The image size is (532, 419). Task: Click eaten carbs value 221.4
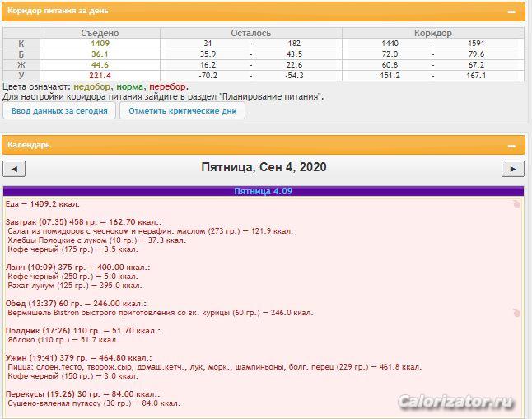click(100, 76)
